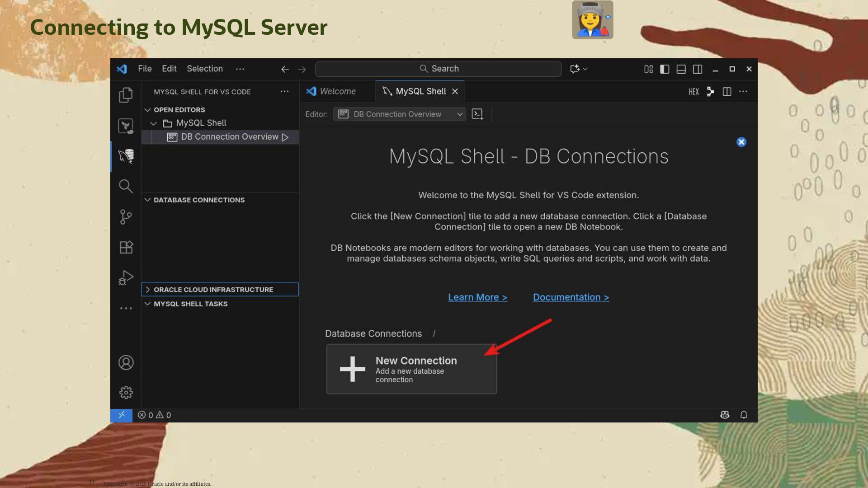Click the top Search command field

(439, 69)
